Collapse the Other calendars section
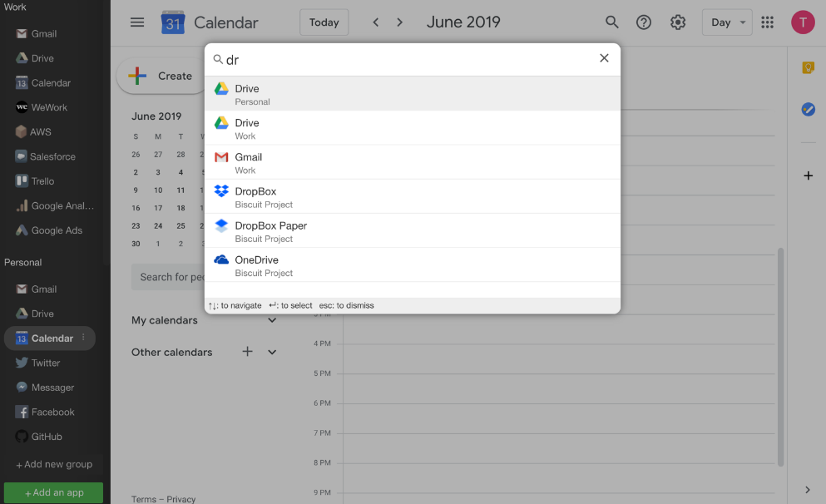This screenshot has width=826, height=504. coord(272,352)
